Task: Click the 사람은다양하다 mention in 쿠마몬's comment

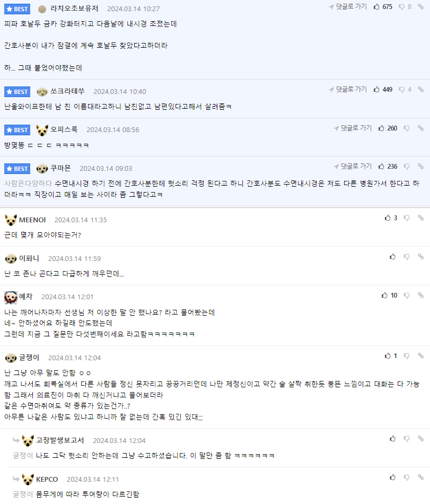Action: click(28, 184)
